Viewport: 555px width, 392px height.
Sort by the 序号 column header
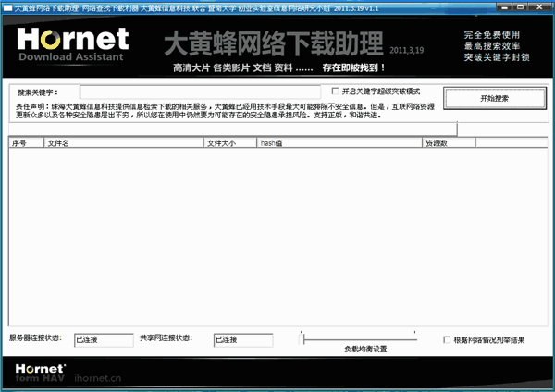pyautogui.click(x=26, y=143)
